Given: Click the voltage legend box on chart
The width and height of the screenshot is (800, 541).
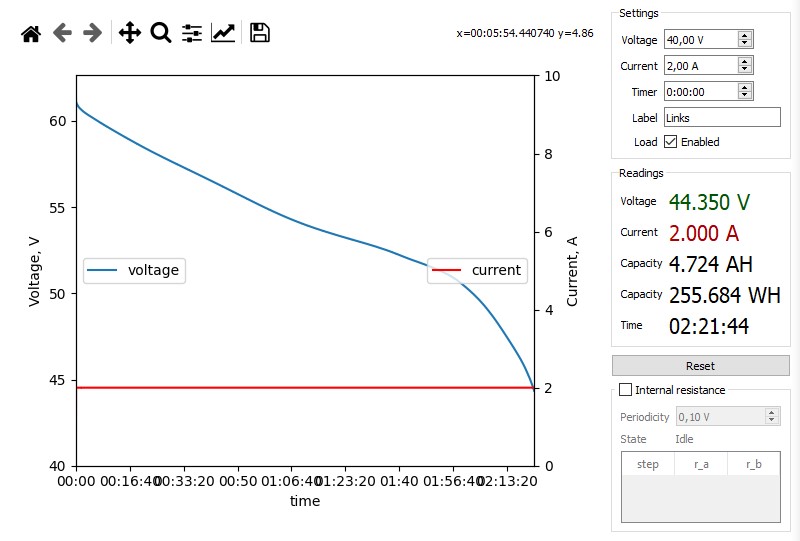Looking at the screenshot, I should coord(134,270).
